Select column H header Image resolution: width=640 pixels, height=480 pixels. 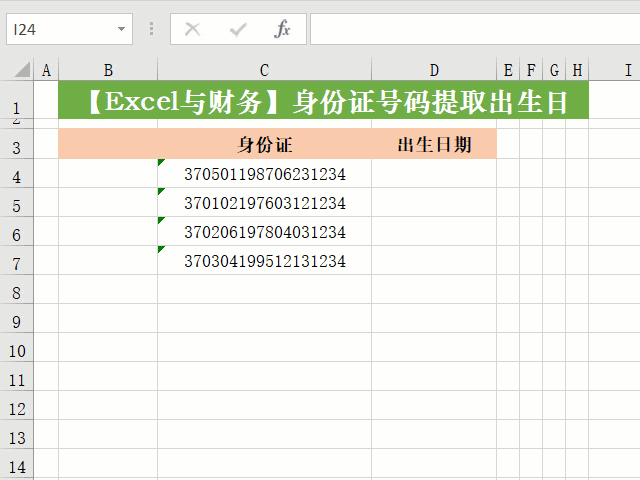point(577,70)
